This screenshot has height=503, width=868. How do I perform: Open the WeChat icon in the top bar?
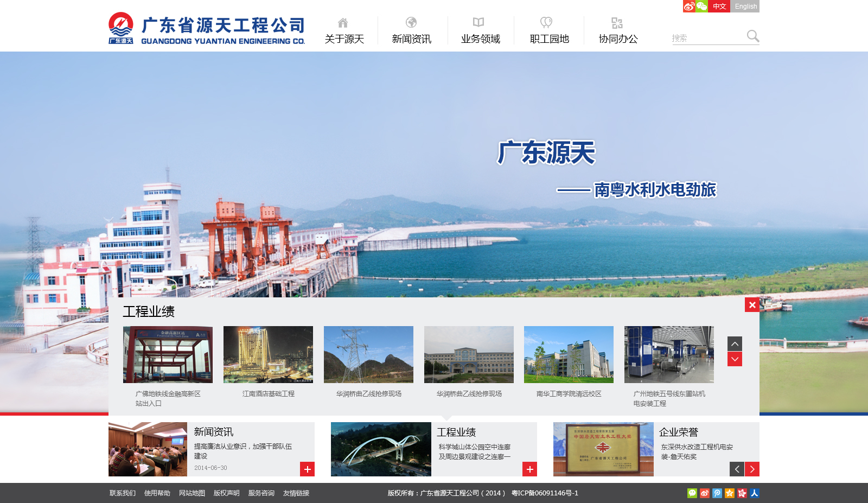pos(702,7)
